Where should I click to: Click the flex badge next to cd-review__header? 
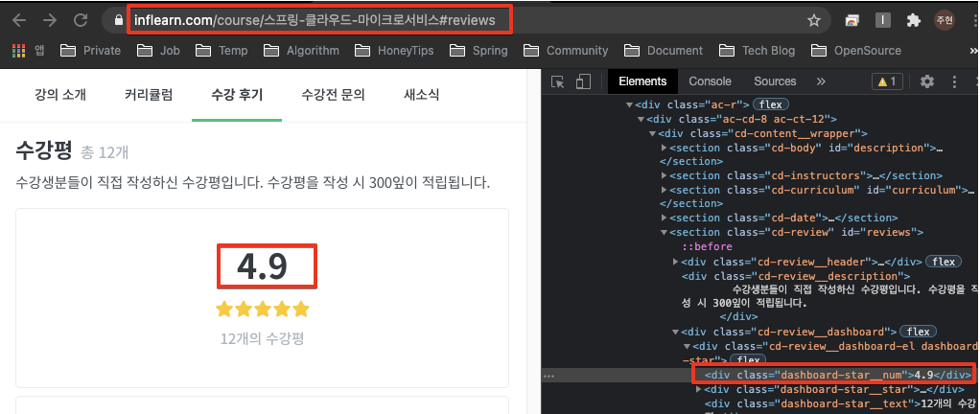[944, 262]
